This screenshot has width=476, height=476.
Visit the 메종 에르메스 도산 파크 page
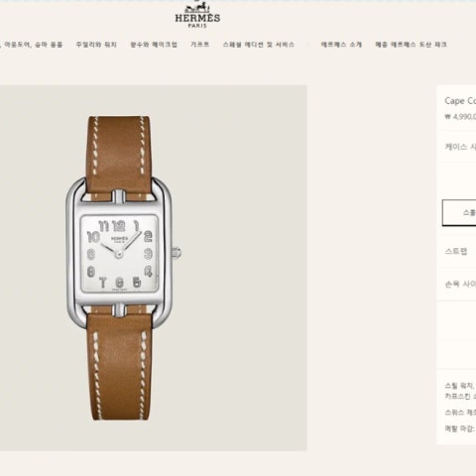click(411, 45)
